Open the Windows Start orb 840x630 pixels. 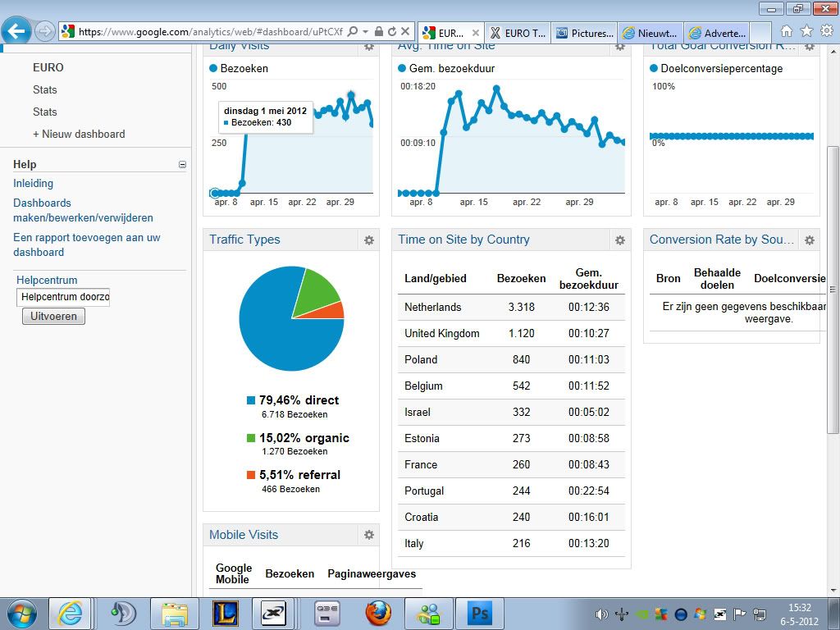click(21, 614)
